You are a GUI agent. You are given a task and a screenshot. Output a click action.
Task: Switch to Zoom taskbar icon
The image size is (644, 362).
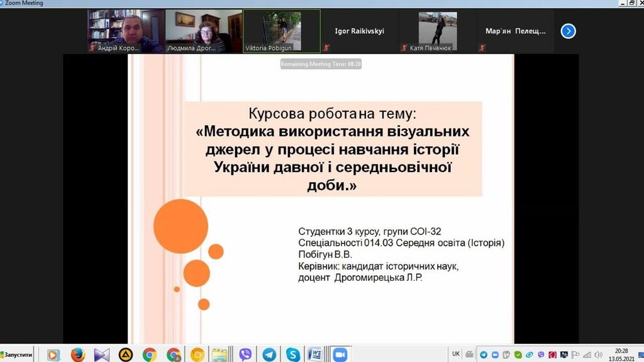340,354
